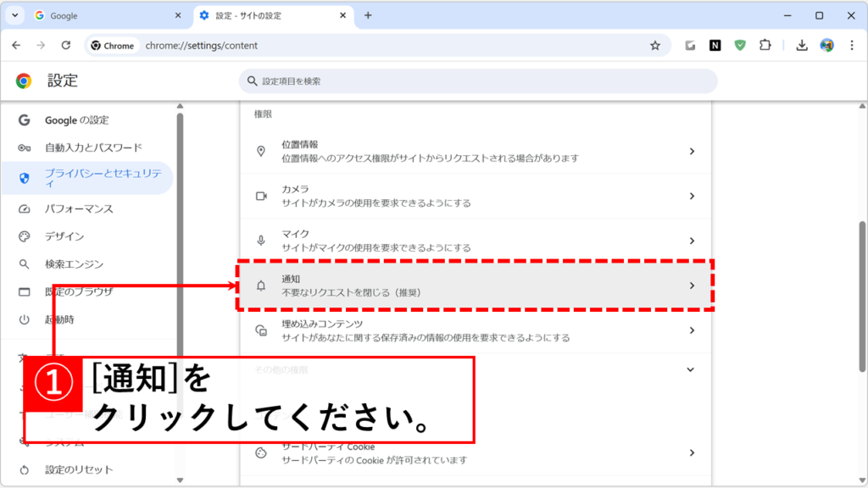Open 起動時 in the sidebar
Image resolution: width=868 pixels, height=488 pixels.
(87, 319)
